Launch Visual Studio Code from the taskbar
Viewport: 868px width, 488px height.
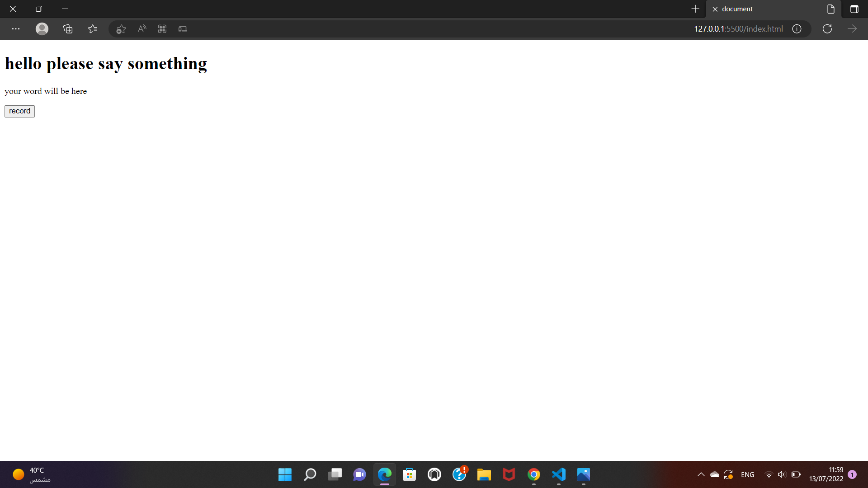click(x=558, y=474)
